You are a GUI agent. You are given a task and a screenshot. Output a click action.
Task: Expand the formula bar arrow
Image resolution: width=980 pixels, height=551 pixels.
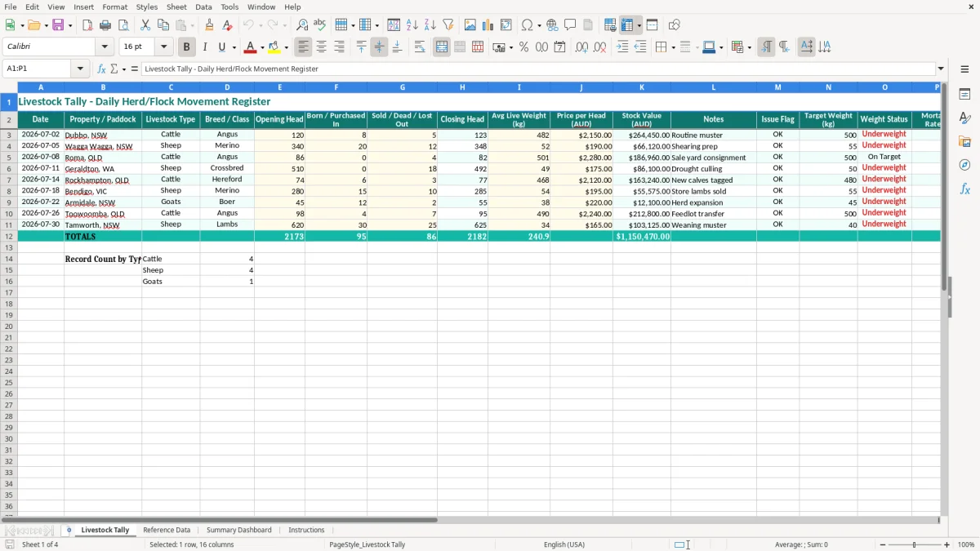pyautogui.click(x=941, y=69)
